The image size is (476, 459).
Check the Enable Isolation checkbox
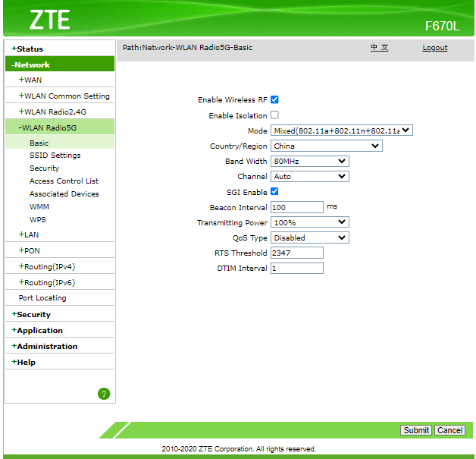click(274, 115)
